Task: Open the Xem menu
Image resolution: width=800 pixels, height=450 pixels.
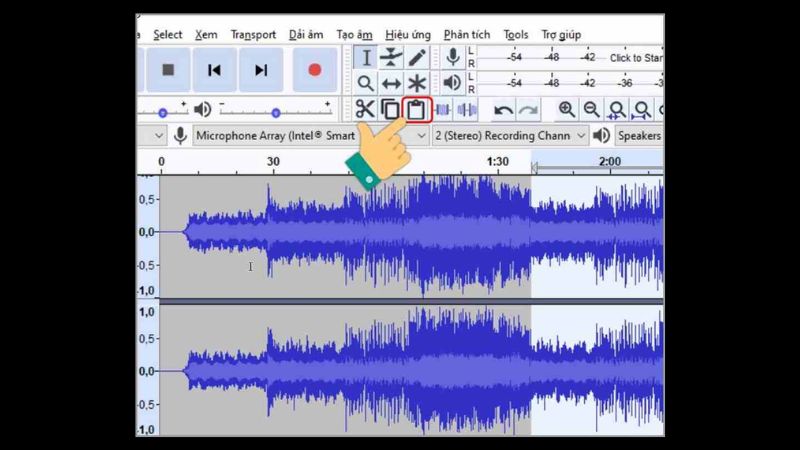Action: coord(206,35)
